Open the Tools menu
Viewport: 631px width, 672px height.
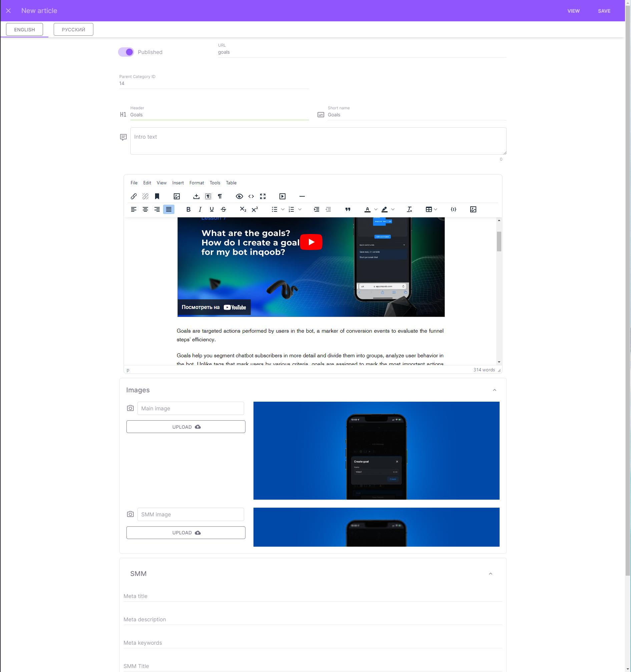(215, 183)
